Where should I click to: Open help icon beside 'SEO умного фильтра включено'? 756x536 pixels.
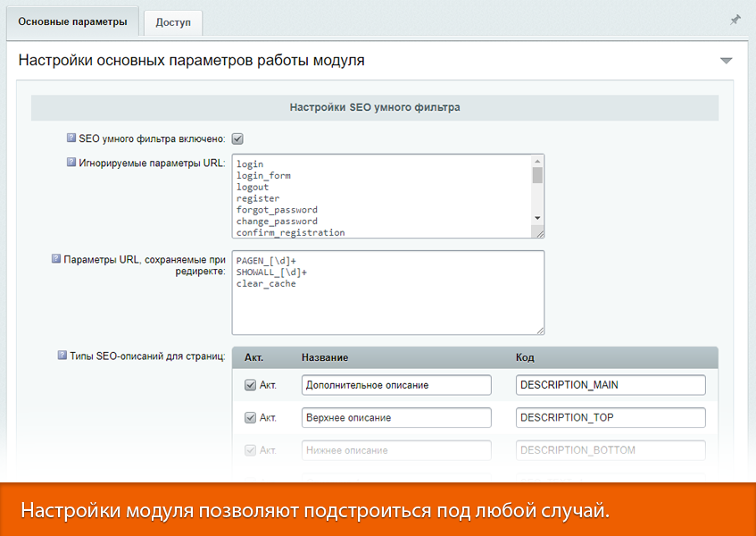click(72, 138)
